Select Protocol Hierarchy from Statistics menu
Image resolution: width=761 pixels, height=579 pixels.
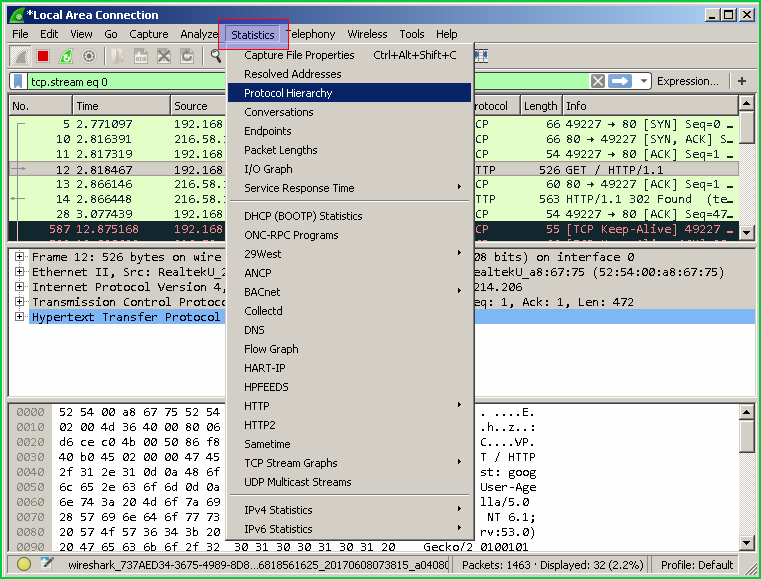pos(349,93)
